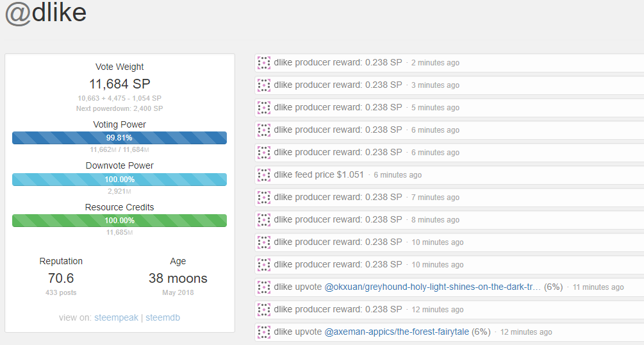This screenshot has width=644, height=345.
Task: Open okxuan greyhound-holy-light post link
Action: (433, 287)
